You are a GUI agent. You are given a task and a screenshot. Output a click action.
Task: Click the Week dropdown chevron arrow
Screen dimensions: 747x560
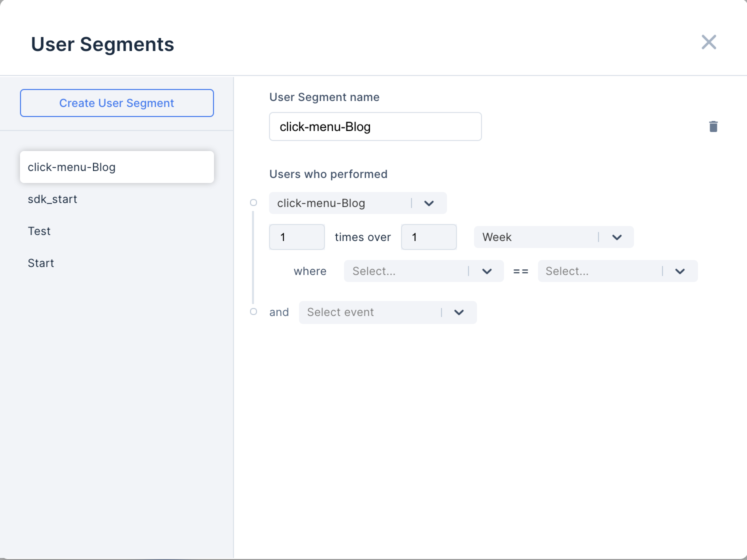(617, 237)
